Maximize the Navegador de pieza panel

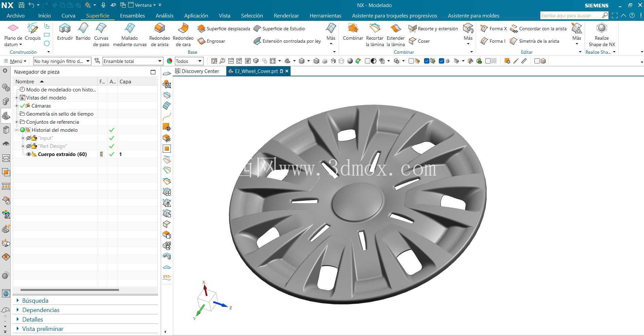point(153,72)
